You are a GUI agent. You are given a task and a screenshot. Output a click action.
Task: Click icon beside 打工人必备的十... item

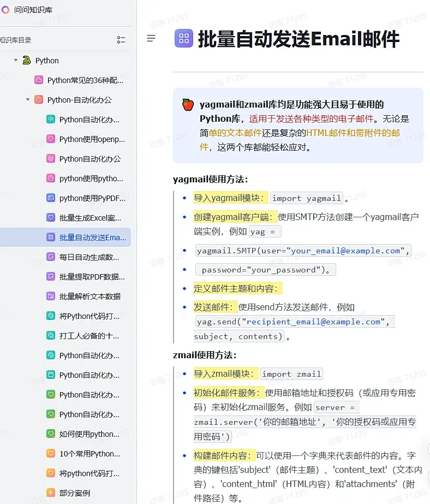click(x=51, y=336)
